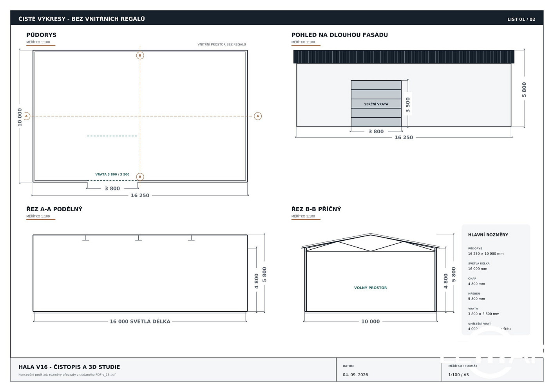
Task: Click the title HALA V16 - ČISTOPIS A 3D STUDIE
Action: 69,367
